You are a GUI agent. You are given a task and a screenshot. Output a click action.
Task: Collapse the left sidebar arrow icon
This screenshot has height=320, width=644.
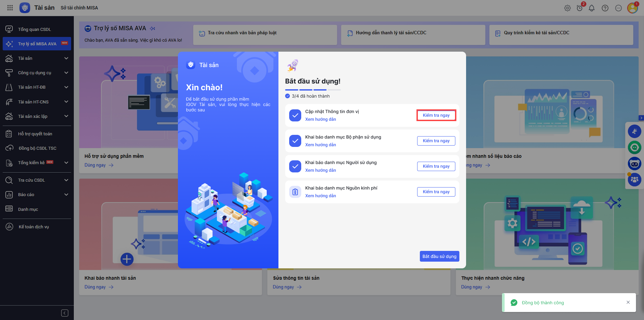point(65,313)
